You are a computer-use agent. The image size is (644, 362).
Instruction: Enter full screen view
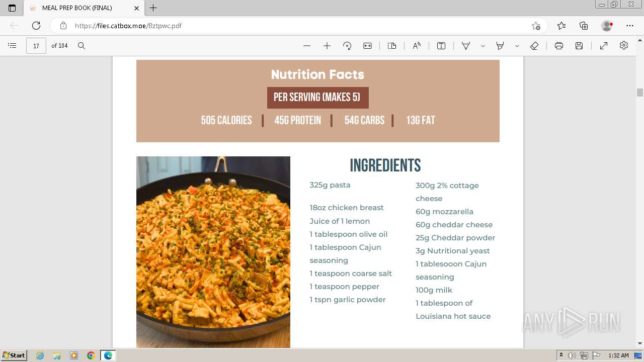pos(604,46)
